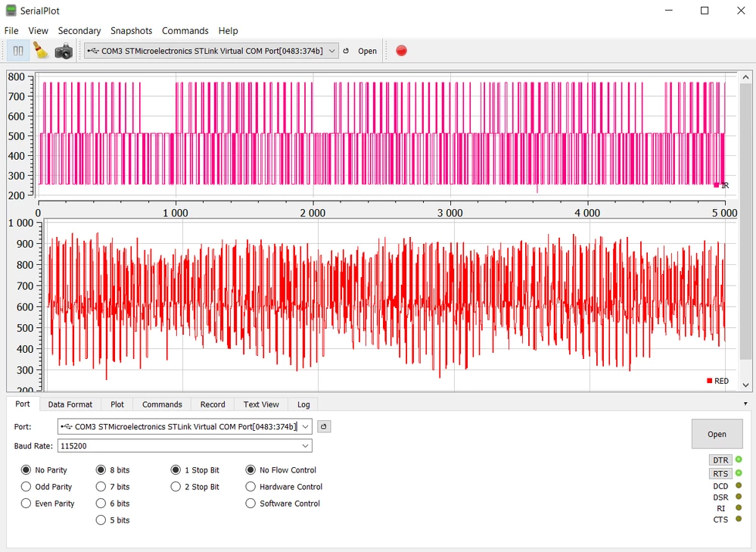Enable Hardware Control flow

(284, 487)
